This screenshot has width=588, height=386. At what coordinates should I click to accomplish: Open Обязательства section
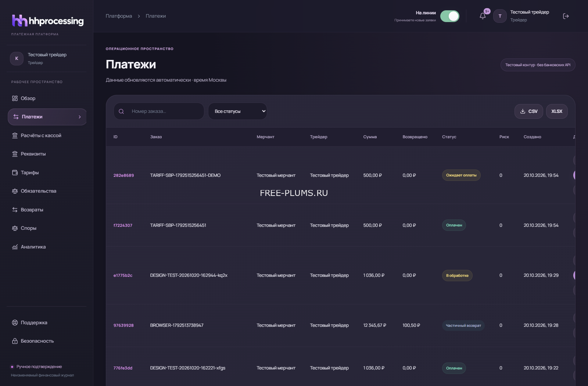[47, 191]
